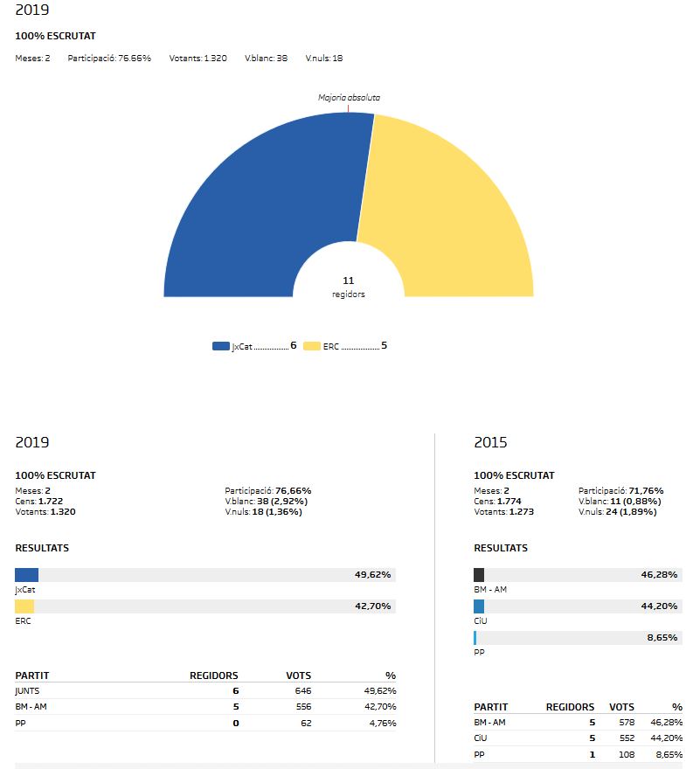Select the CiU row in the 2015 table
700x769 pixels.
point(577,738)
